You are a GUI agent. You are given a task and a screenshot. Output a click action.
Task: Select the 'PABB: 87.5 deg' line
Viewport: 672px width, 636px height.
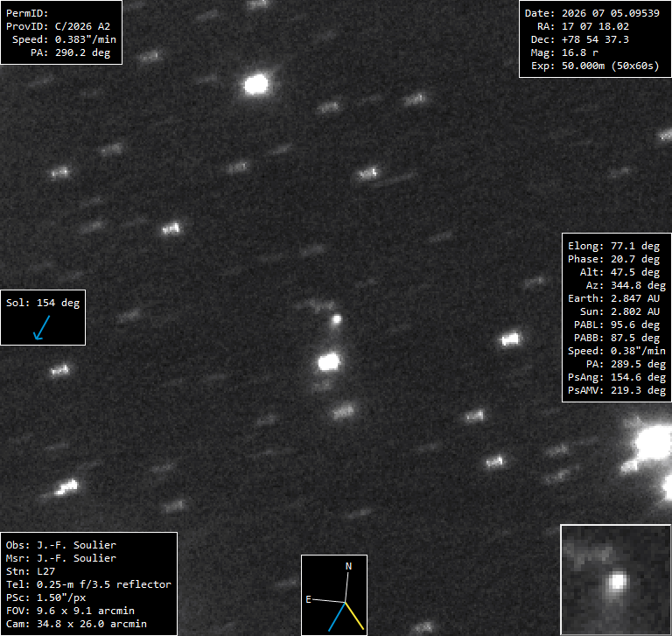[617, 339]
